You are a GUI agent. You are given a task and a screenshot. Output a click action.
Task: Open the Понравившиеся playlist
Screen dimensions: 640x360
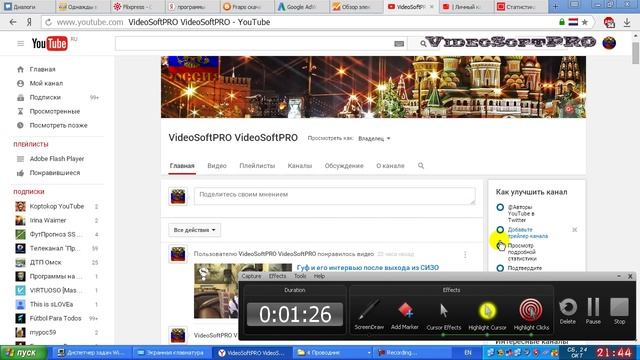(x=55, y=173)
